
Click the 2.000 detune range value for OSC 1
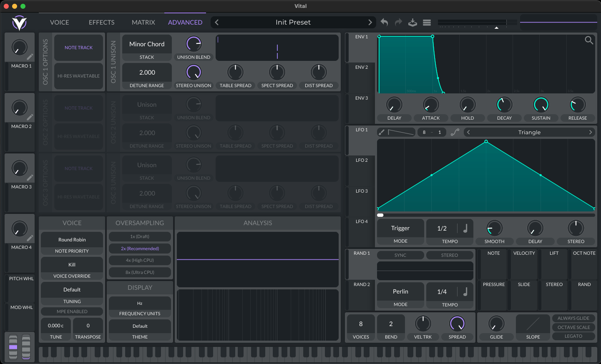(x=147, y=73)
